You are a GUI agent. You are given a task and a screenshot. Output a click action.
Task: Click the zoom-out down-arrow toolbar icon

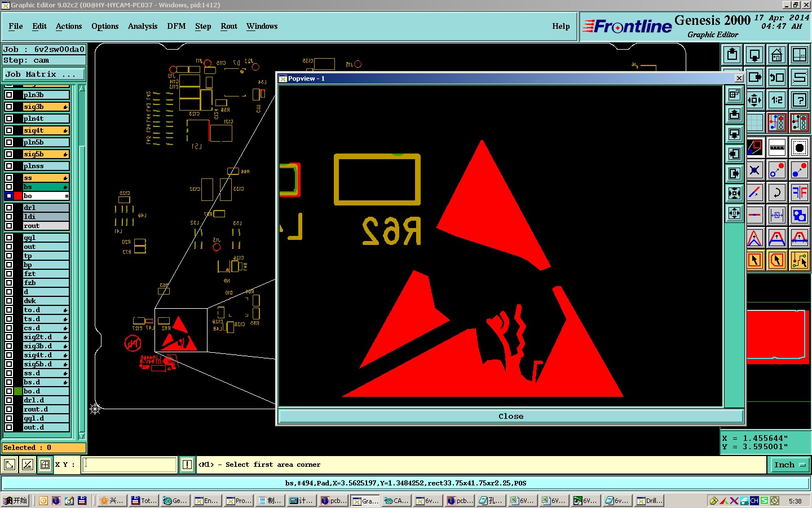(x=754, y=55)
